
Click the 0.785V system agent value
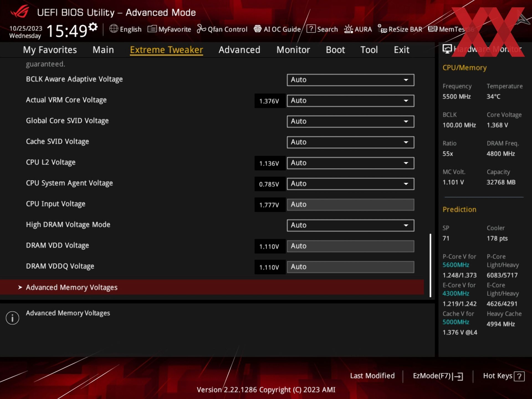click(x=269, y=184)
